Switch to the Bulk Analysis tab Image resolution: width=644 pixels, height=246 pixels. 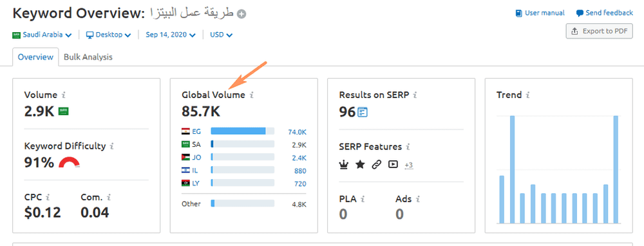tap(88, 57)
